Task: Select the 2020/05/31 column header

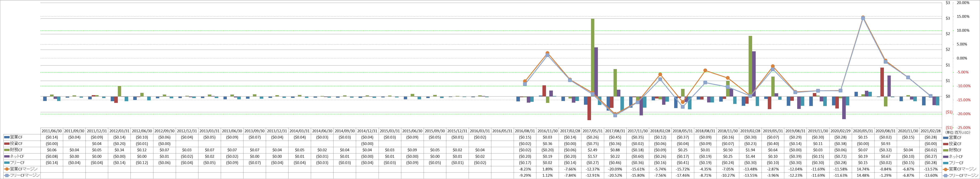Action: tap(863, 131)
